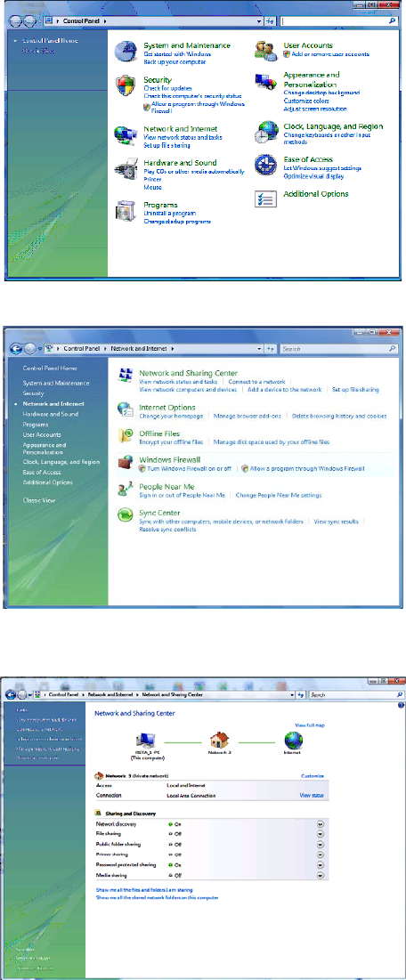Select Hardware and Sound in the sidebar
Viewport: 406px width, 980px height.
click(51, 415)
